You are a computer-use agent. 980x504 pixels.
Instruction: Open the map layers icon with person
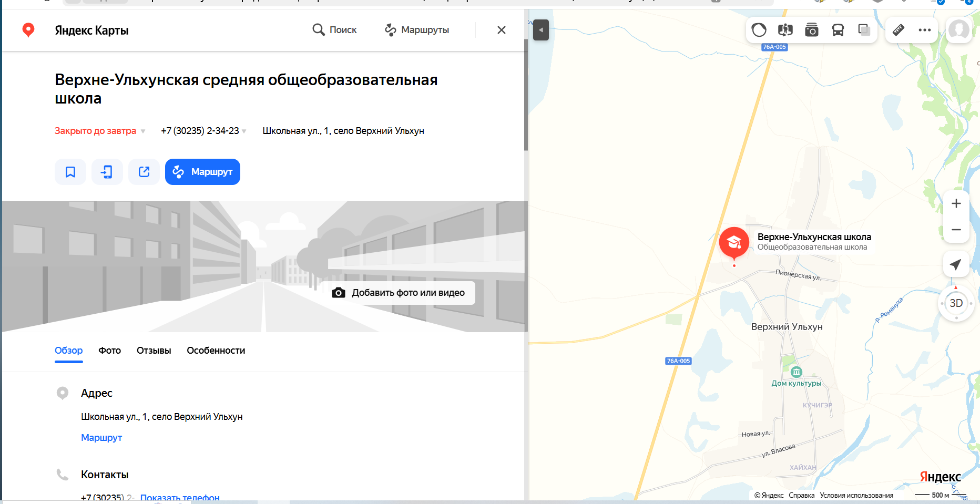coord(785,30)
